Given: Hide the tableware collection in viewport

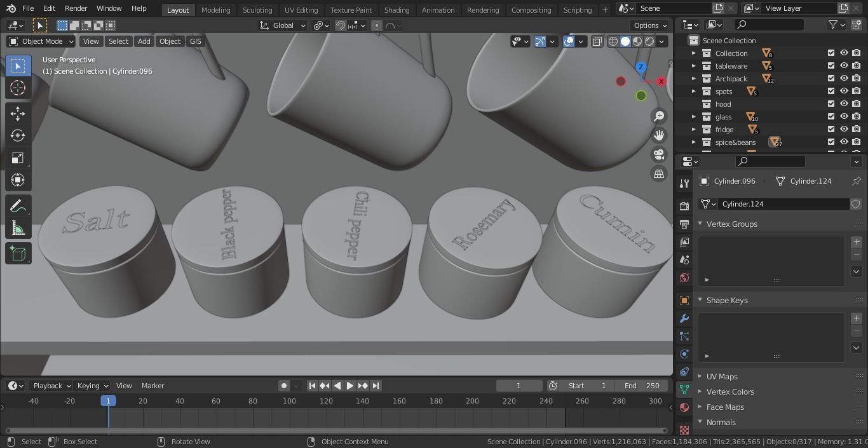Looking at the screenshot, I should tap(844, 66).
